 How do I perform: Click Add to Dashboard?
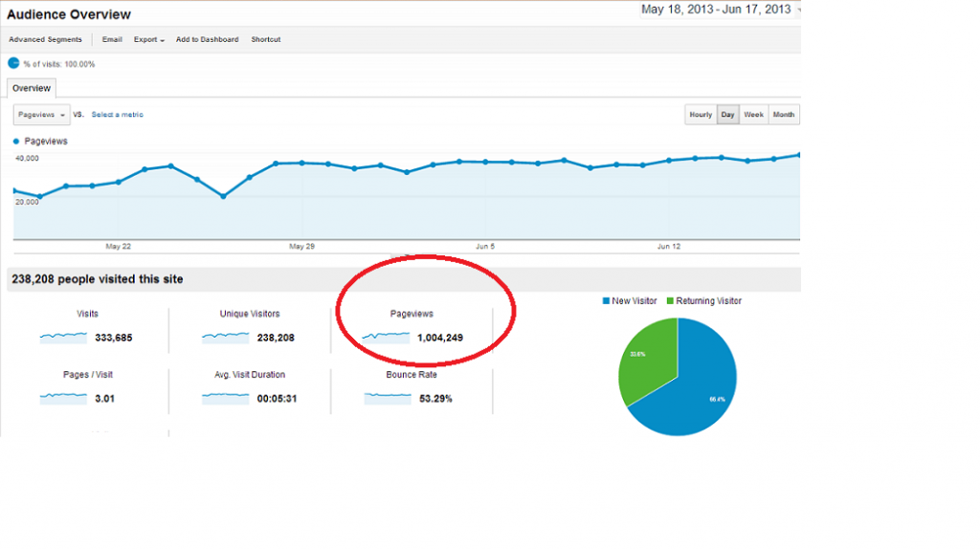click(207, 39)
